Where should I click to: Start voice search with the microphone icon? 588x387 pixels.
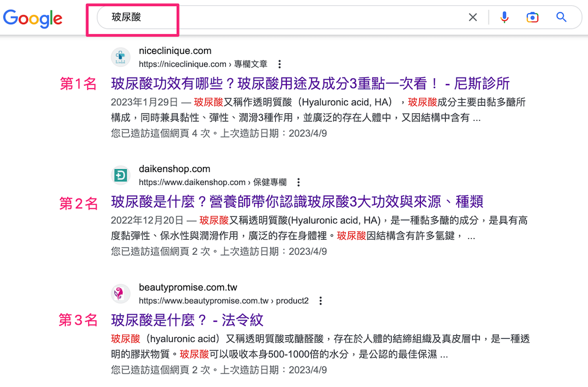pos(505,17)
